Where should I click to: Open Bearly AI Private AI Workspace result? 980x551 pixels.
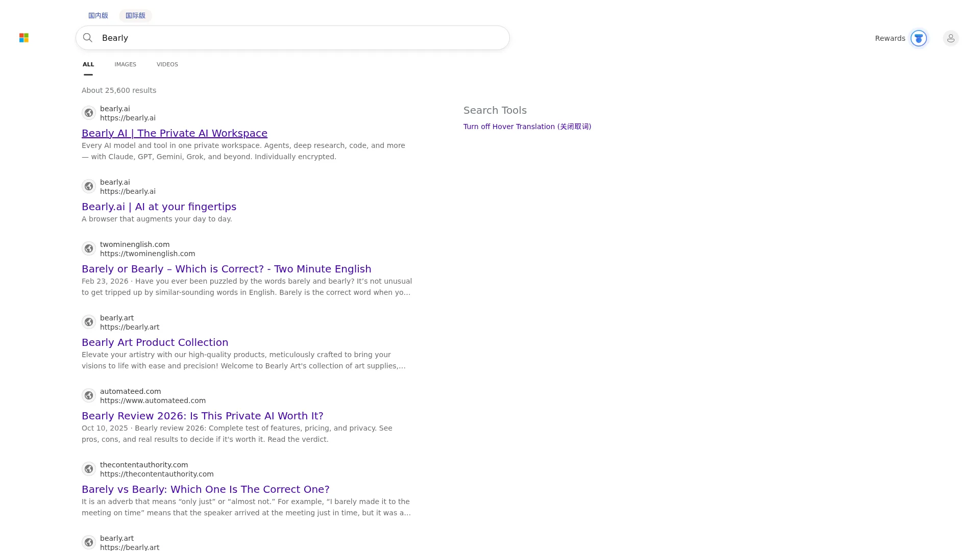[175, 133]
